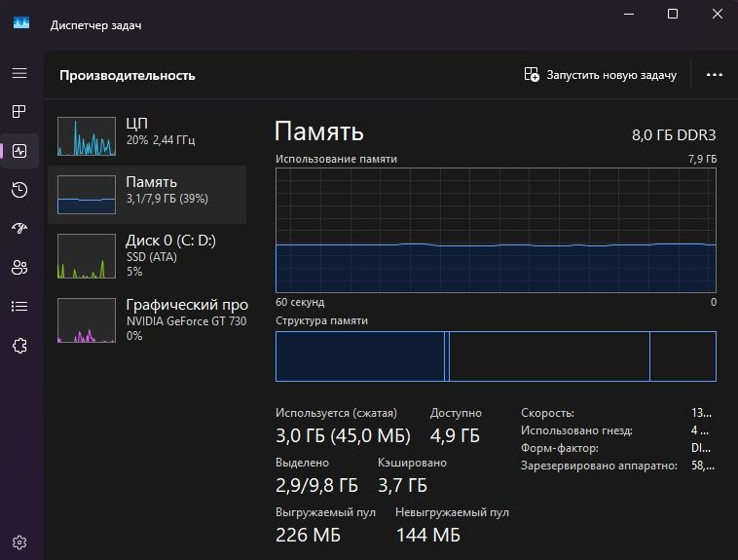Open the Processes page icon
The width and height of the screenshot is (738, 560).
pos(19,112)
